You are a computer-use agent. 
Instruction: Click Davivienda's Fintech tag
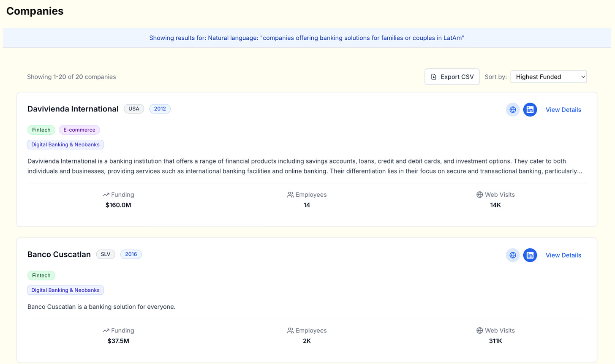[x=41, y=130]
